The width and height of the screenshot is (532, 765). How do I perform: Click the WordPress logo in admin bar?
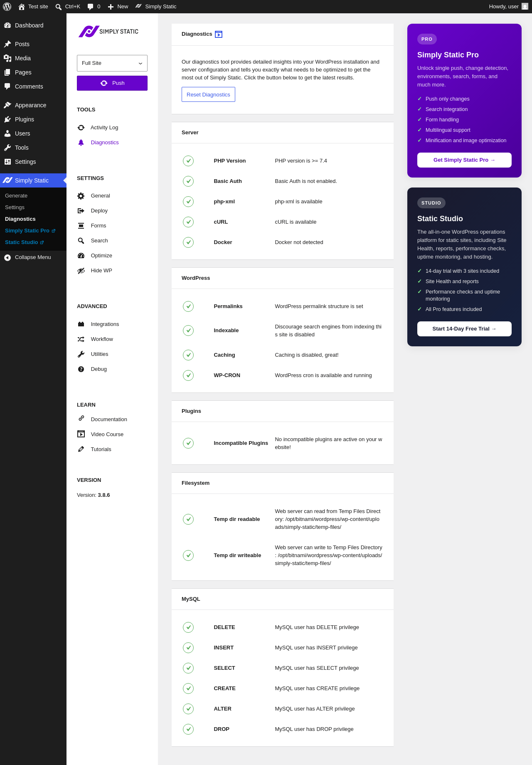tap(7, 7)
